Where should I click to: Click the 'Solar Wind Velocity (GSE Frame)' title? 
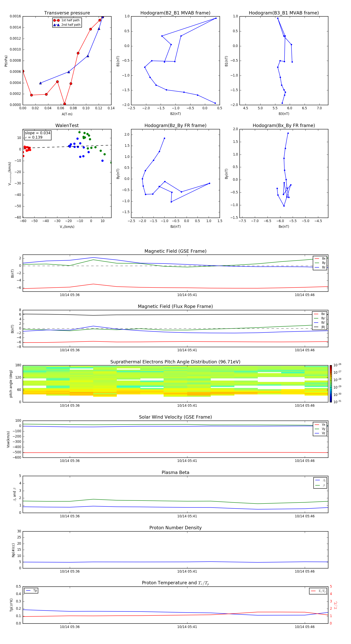175,417
